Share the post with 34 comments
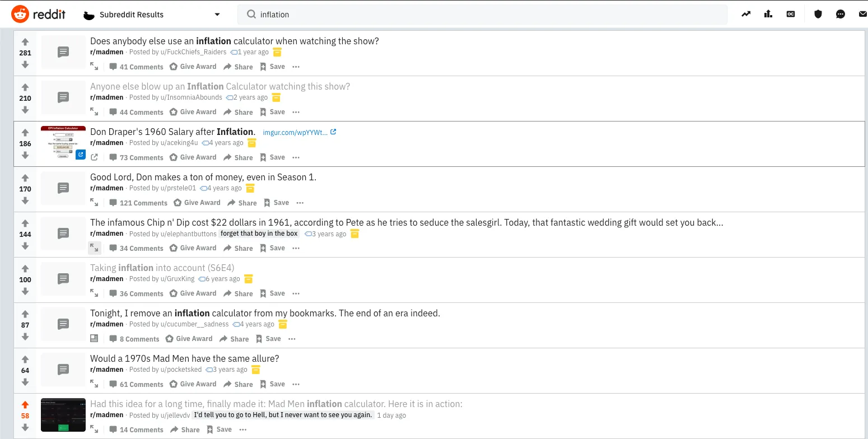The height and width of the screenshot is (439, 868). (x=238, y=248)
